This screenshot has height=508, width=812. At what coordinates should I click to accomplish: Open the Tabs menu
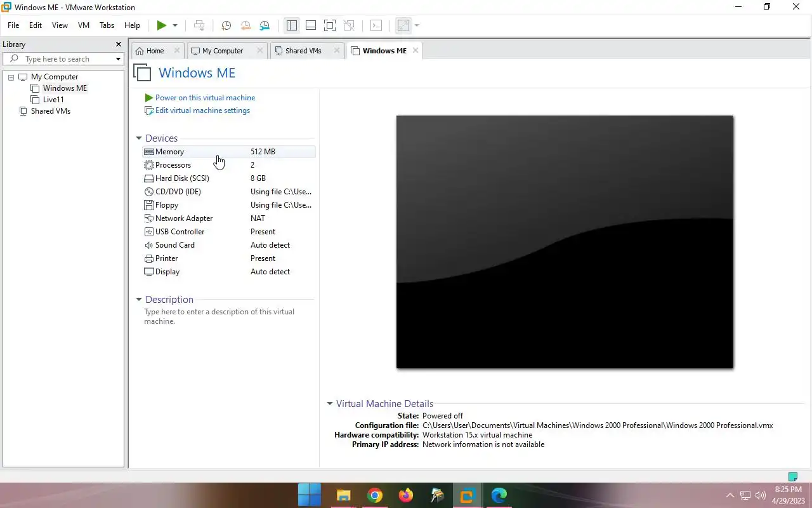107,25
